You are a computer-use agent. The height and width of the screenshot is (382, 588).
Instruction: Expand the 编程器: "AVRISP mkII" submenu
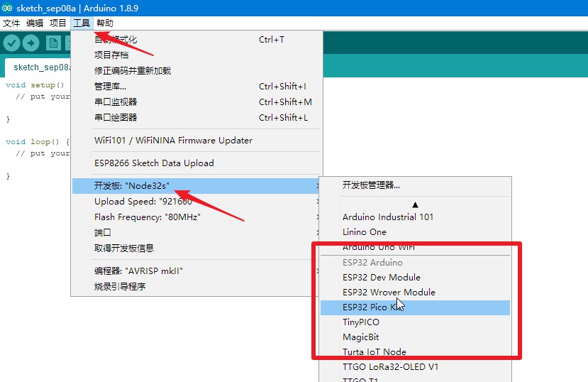[196, 271]
